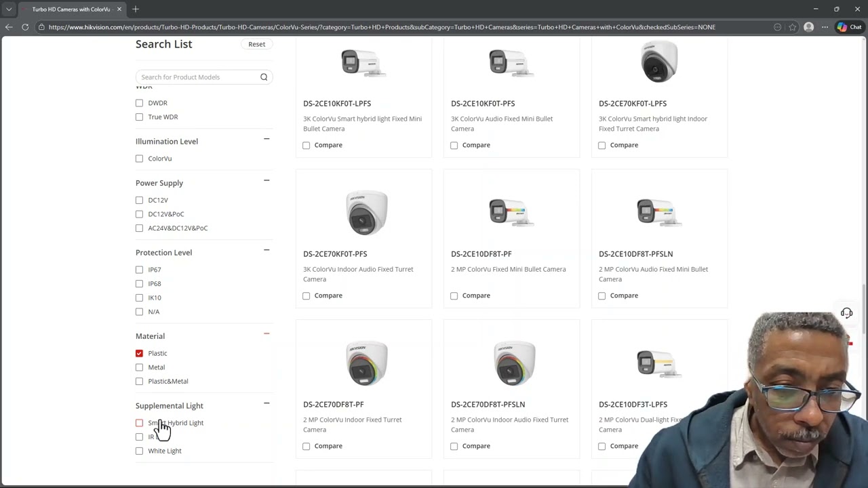Viewport: 868px width, 488px height.
Task: Open the DS-2CE10DF8T-PFSLN product link
Action: [636, 254]
